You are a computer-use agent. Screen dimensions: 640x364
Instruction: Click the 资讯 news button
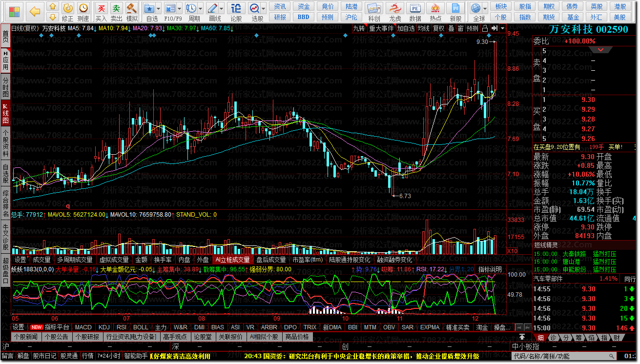point(280,6)
